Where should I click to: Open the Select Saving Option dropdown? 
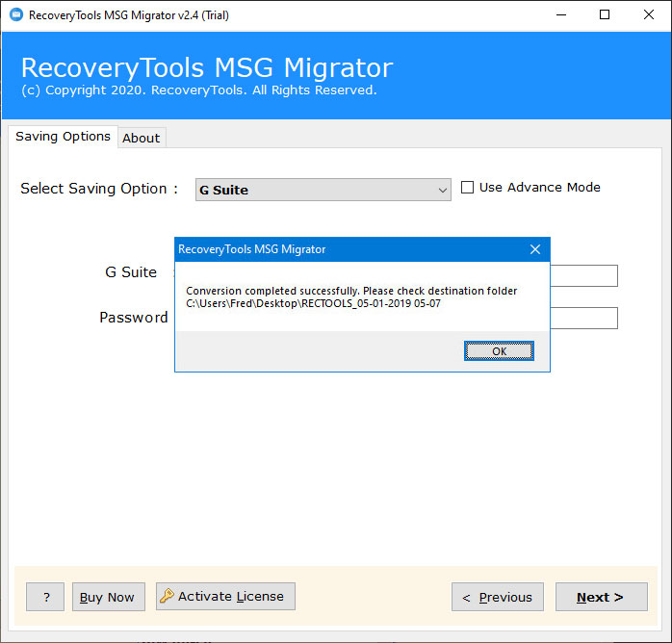click(x=323, y=190)
